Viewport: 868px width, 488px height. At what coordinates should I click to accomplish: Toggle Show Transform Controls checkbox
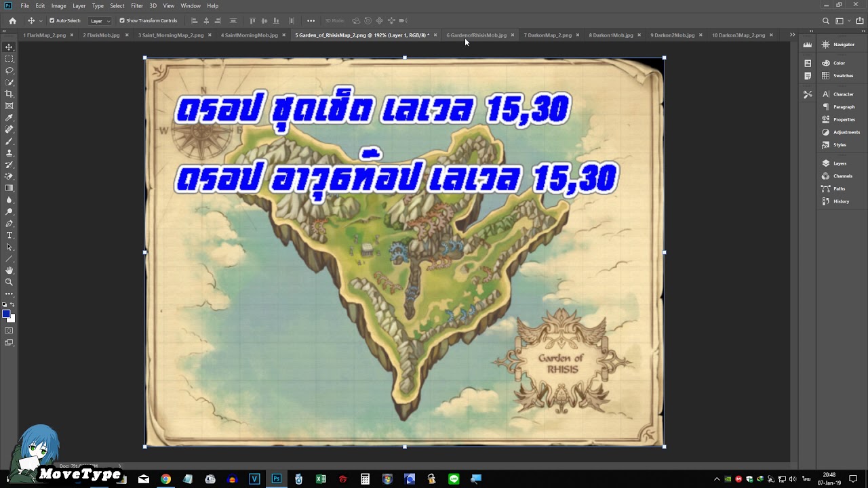point(122,20)
